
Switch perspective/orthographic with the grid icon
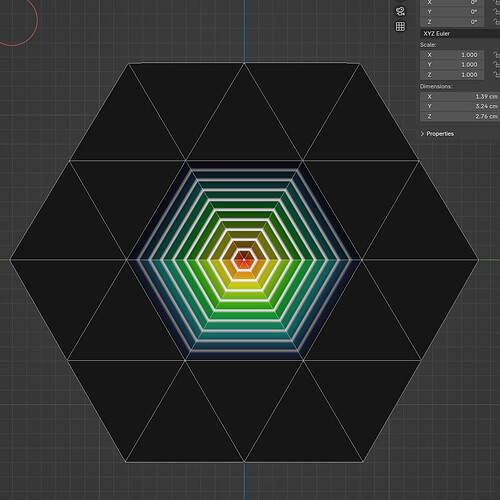[400, 26]
